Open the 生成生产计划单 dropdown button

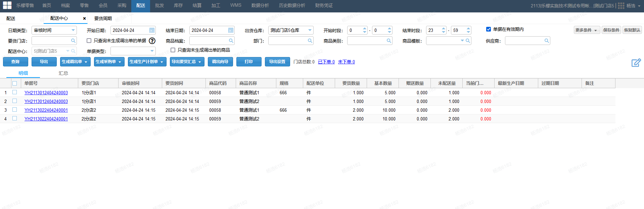(147, 62)
